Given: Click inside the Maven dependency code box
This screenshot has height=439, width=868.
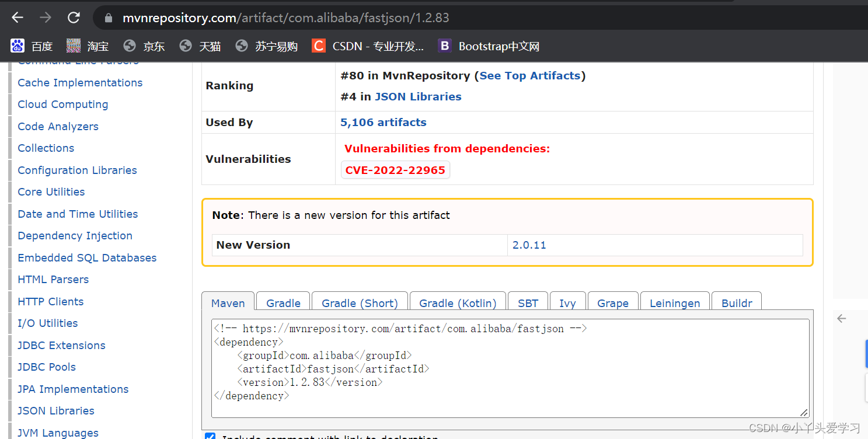Looking at the screenshot, I should click(510, 368).
